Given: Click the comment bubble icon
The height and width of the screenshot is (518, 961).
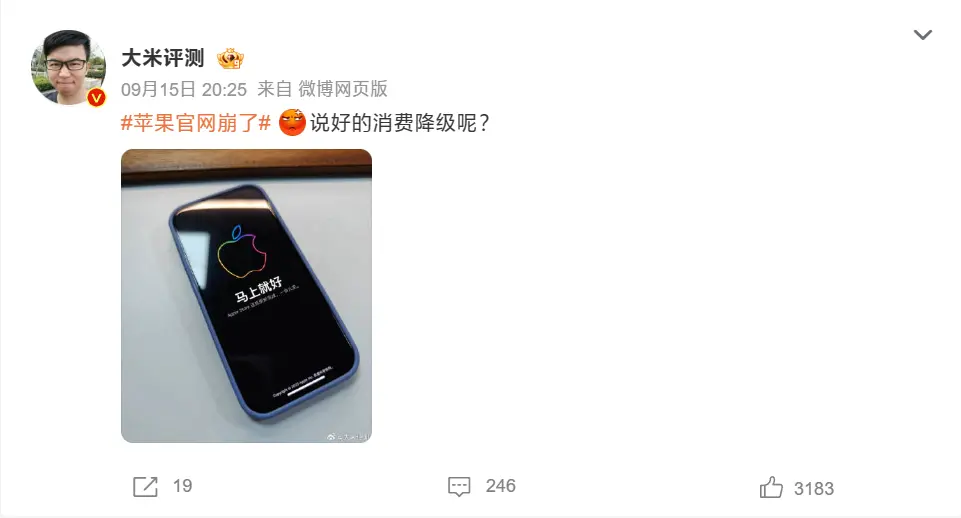Looking at the screenshot, I should pyautogui.click(x=459, y=487).
